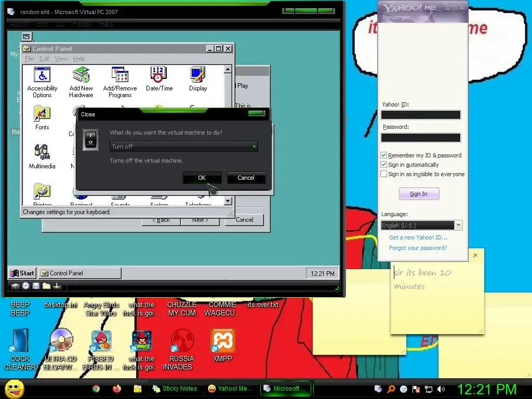Click the Virtual PC CD drive status icon
532x399 pixels.
pos(26,286)
